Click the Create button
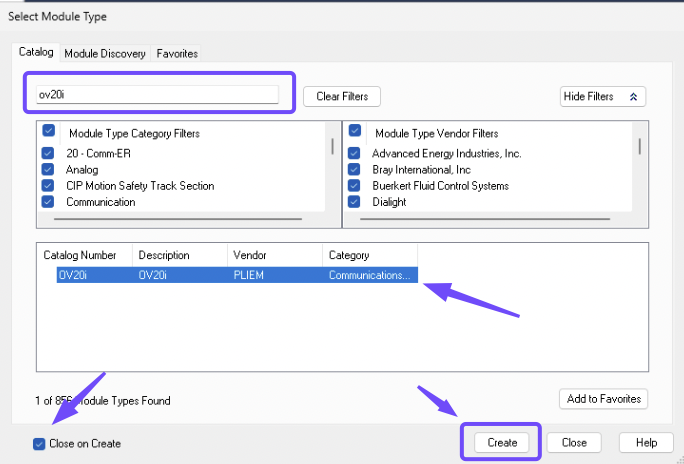Viewport: 684px width, 464px height. (x=502, y=442)
